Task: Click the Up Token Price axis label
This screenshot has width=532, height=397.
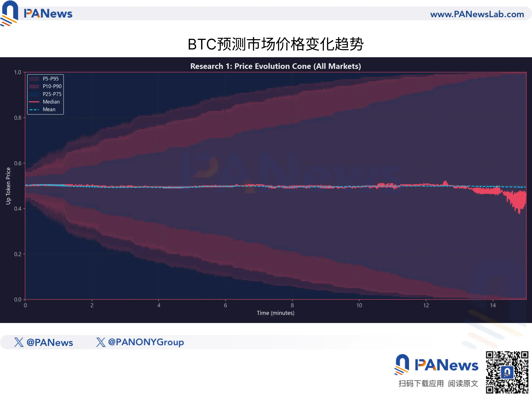Action: tap(8, 186)
